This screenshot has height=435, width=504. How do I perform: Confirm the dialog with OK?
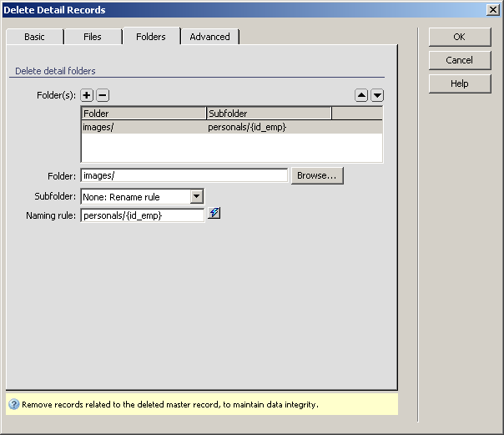[459, 37]
